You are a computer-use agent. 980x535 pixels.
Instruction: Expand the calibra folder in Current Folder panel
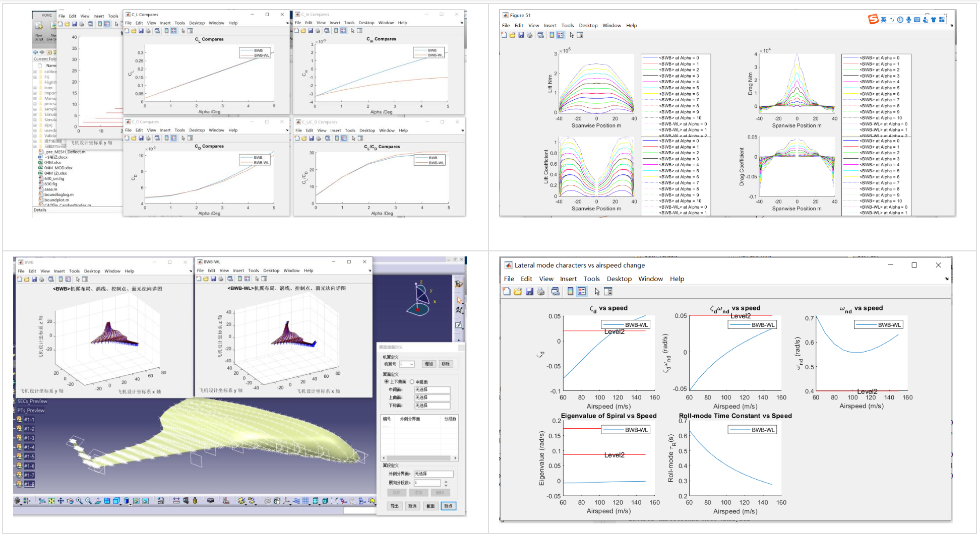[x=35, y=72]
